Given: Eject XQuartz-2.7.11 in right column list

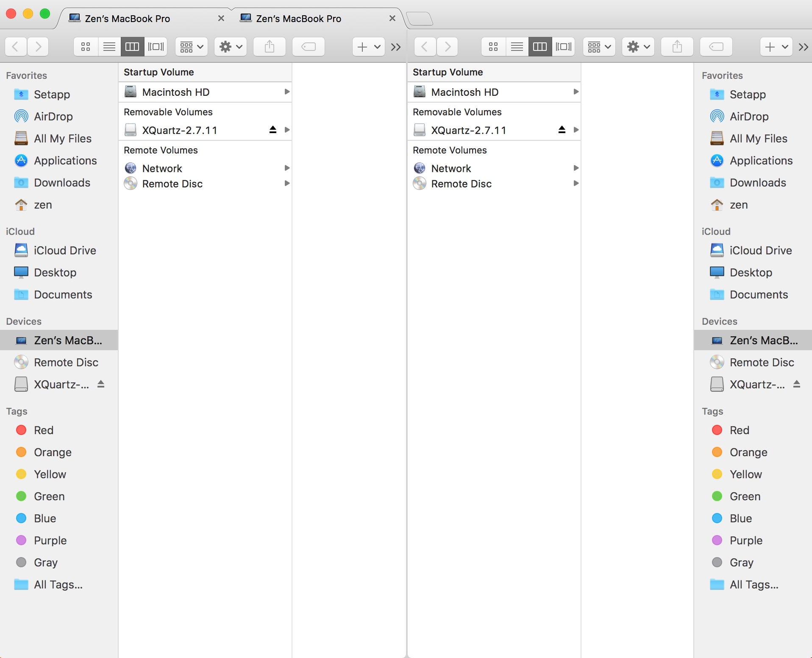Looking at the screenshot, I should 562,130.
